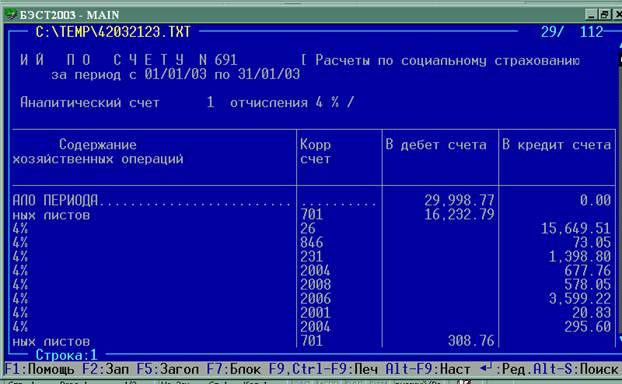
Task: Click the Корр счет column header
Action: 315,152
